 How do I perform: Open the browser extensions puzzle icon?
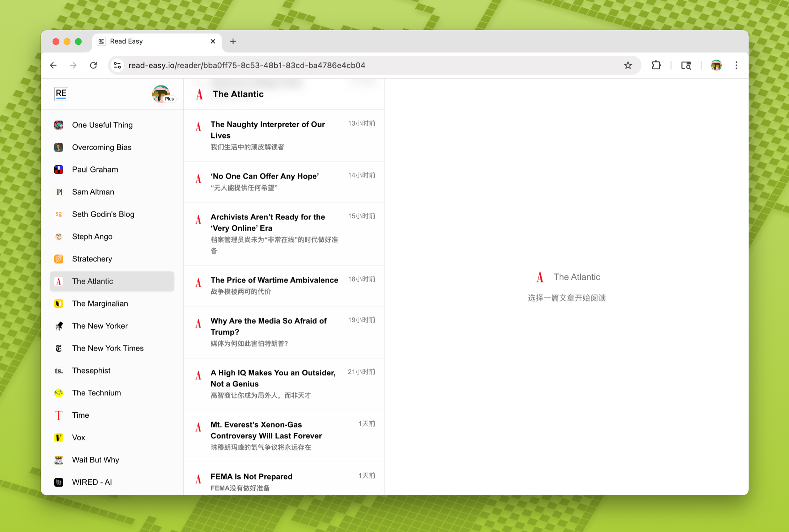pyautogui.click(x=656, y=65)
